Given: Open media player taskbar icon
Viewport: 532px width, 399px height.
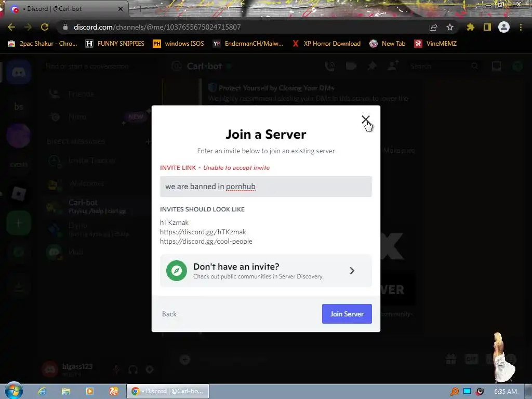Looking at the screenshot, I should pyautogui.click(x=89, y=391).
